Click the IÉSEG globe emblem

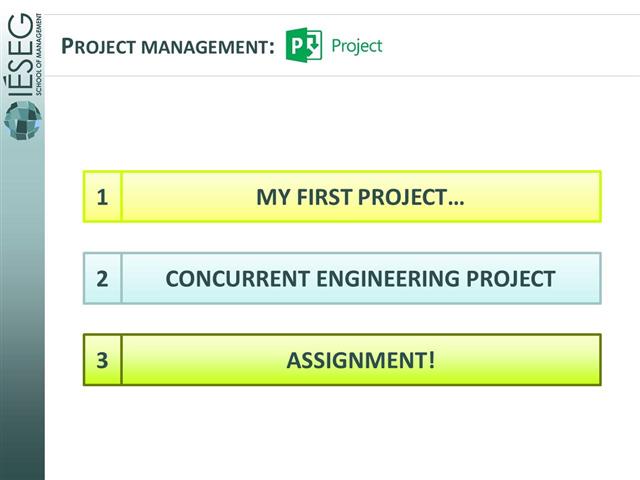[22, 120]
